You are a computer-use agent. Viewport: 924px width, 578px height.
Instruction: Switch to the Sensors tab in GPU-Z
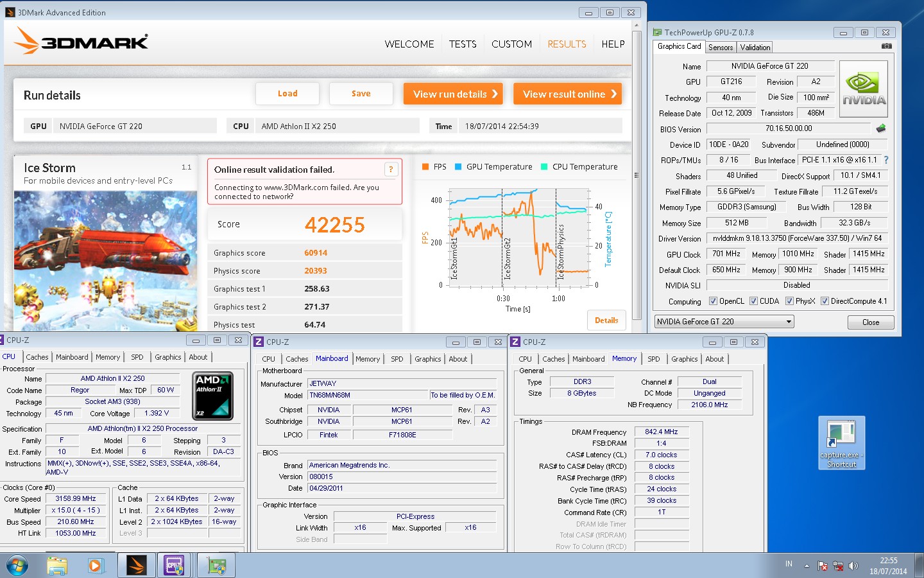click(721, 48)
